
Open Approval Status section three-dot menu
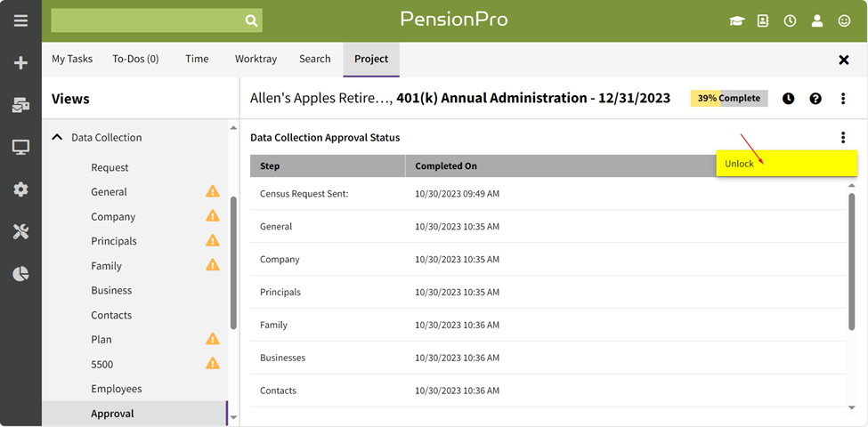843,137
